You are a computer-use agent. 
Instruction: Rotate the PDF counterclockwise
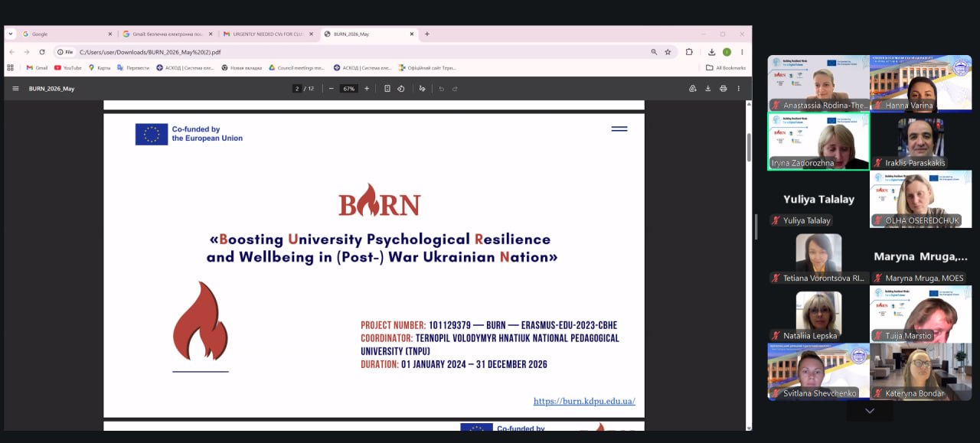click(x=400, y=89)
